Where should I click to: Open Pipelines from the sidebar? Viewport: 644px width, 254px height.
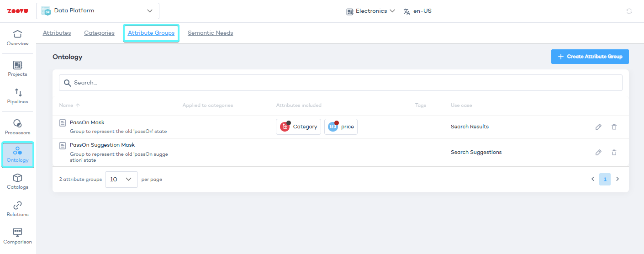pos(17,96)
